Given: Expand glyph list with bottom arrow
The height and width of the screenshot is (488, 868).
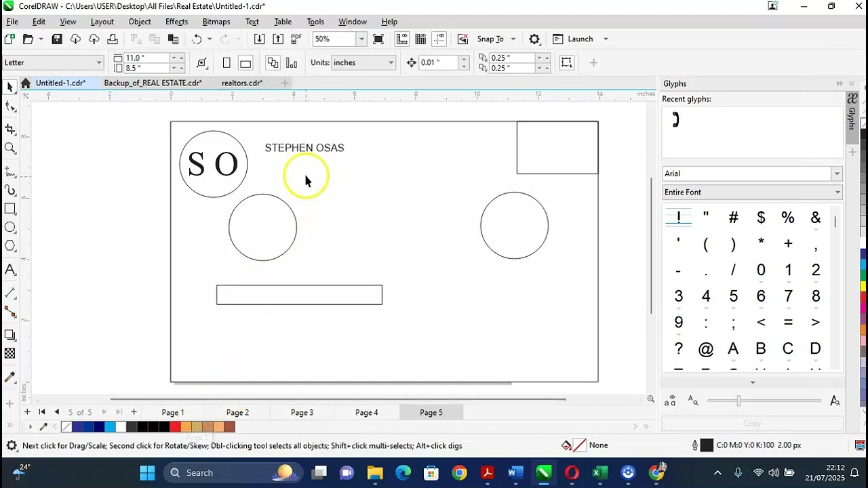Looking at the screenshot, I should click(x=752, y=382).
